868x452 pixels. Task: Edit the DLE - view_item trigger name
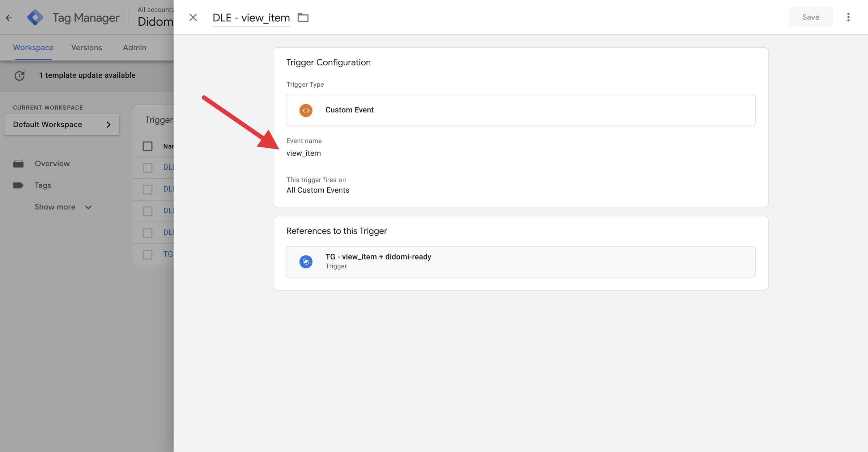click(x=251, y=18)
